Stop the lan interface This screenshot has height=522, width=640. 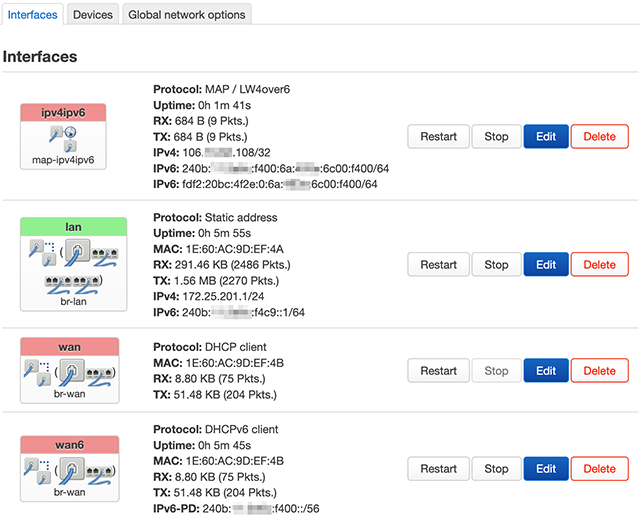(496, 265)
